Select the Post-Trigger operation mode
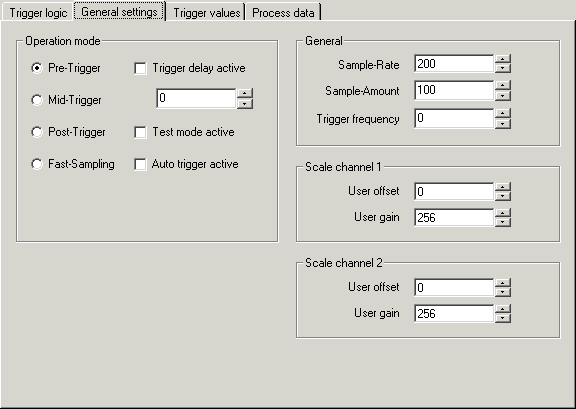The width and height of the screenshot is (576, 409). point(37,132)
